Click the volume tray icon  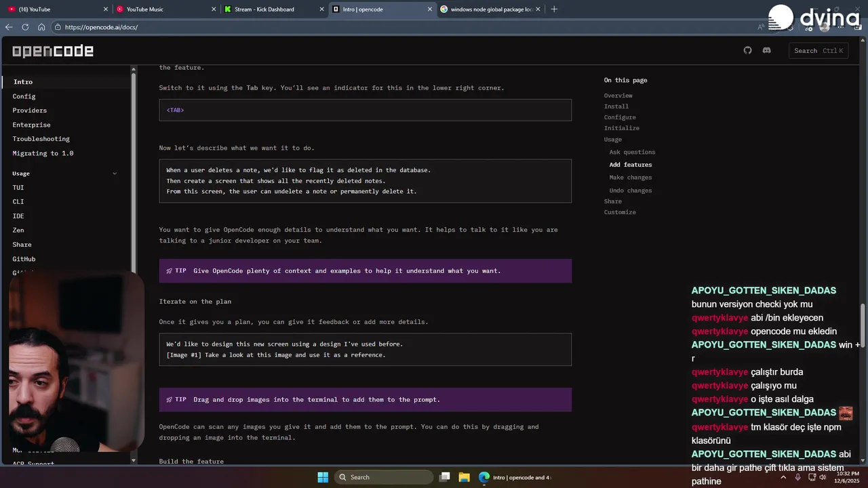click(x=823, y=477)
